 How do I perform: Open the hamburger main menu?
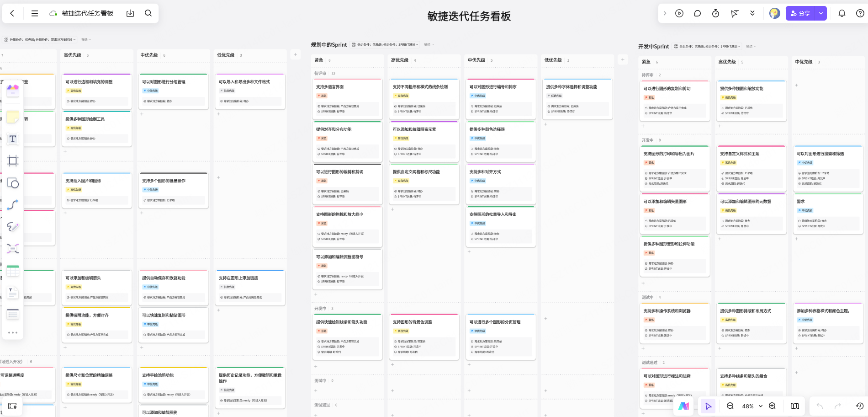coord(34,13)
